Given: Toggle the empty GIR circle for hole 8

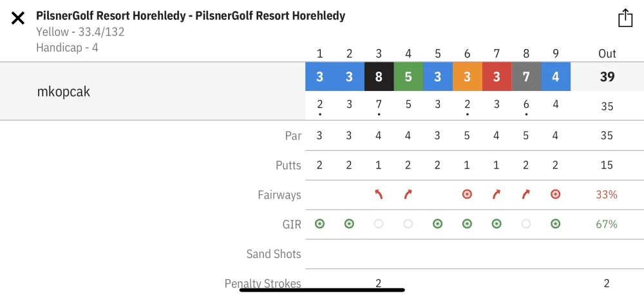Looking at the screenshot, I should (x=526, y=224).
